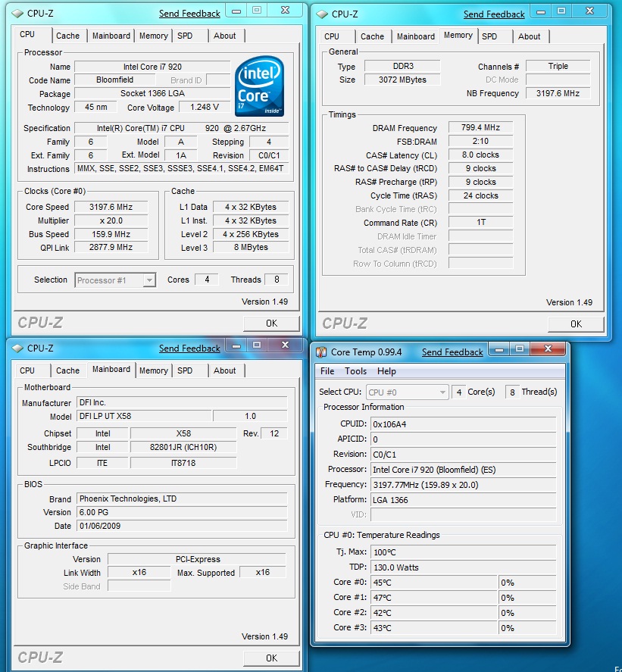
Task: Click the CPU-Z app icon in the CPU window title bar
Action: tap(17, 14)
